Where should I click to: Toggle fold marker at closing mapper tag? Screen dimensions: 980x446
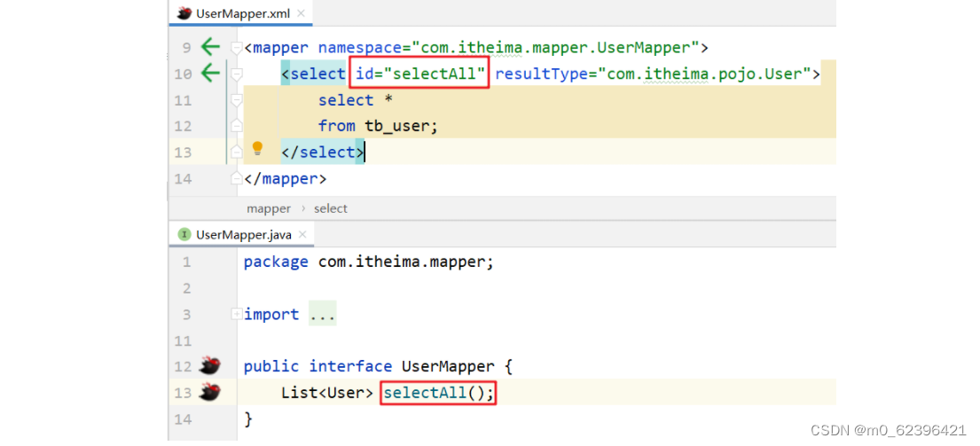click(236, 178)
